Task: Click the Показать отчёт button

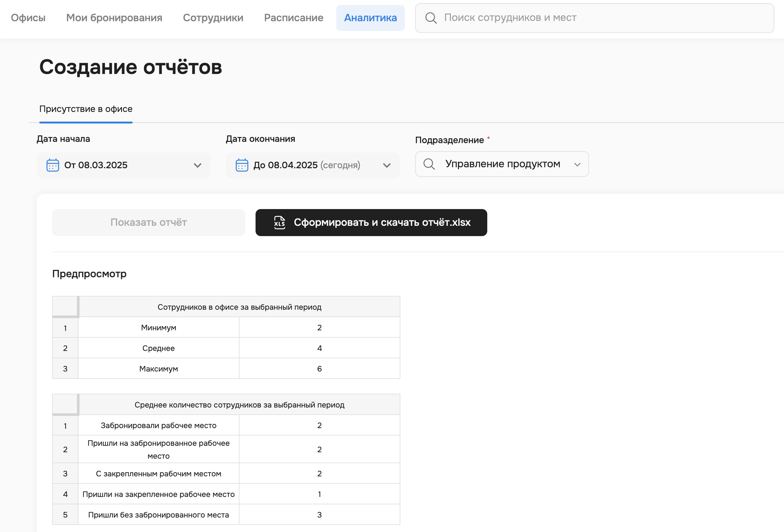Action: [148, 222]
